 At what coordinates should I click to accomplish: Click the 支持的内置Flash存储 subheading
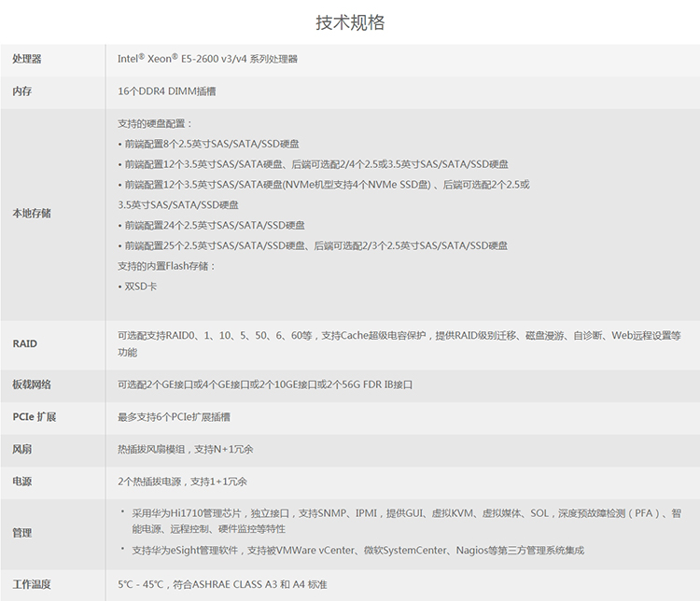tap(166, 266)
